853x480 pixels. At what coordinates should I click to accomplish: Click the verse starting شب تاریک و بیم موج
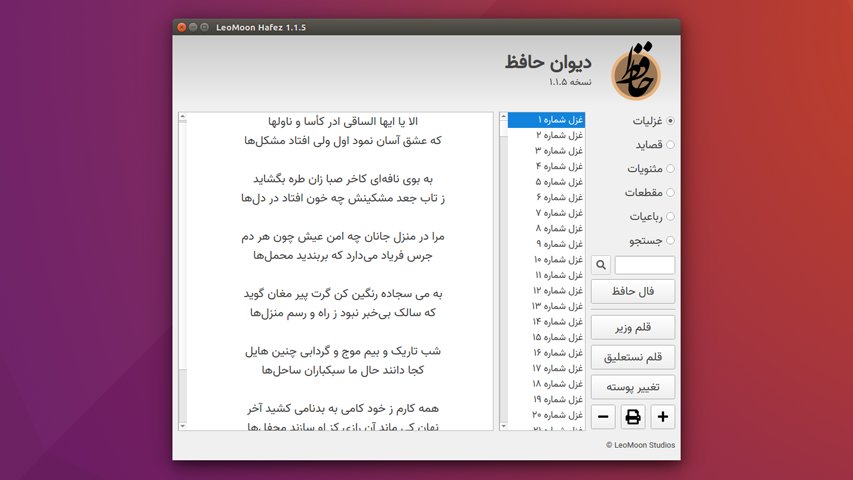tap(343, 351)
